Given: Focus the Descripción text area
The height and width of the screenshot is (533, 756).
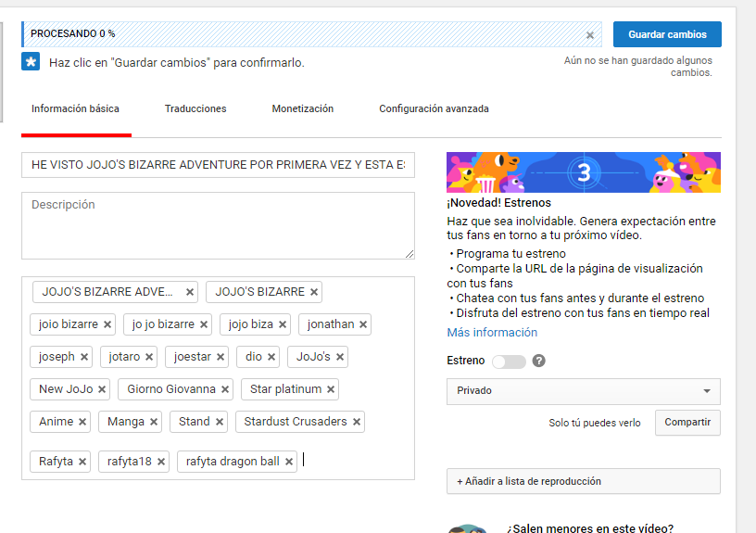Looking at the screenshot, I should tap(218, 226).
